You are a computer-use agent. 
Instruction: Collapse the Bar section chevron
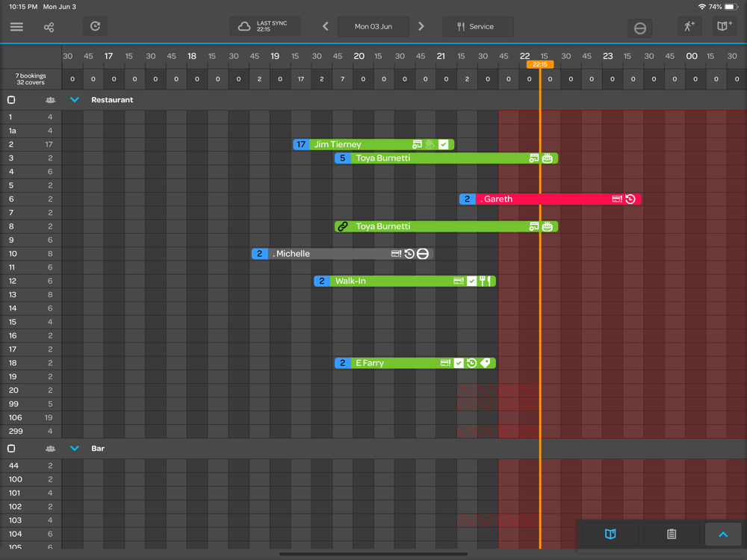pyautogui.click(x=74, y=449)
